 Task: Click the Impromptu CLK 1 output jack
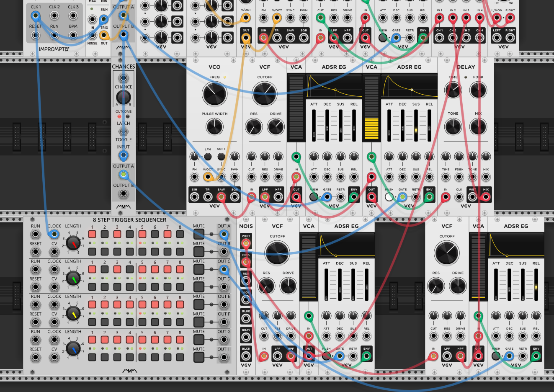pyautogui.click(x=36, y=16)
